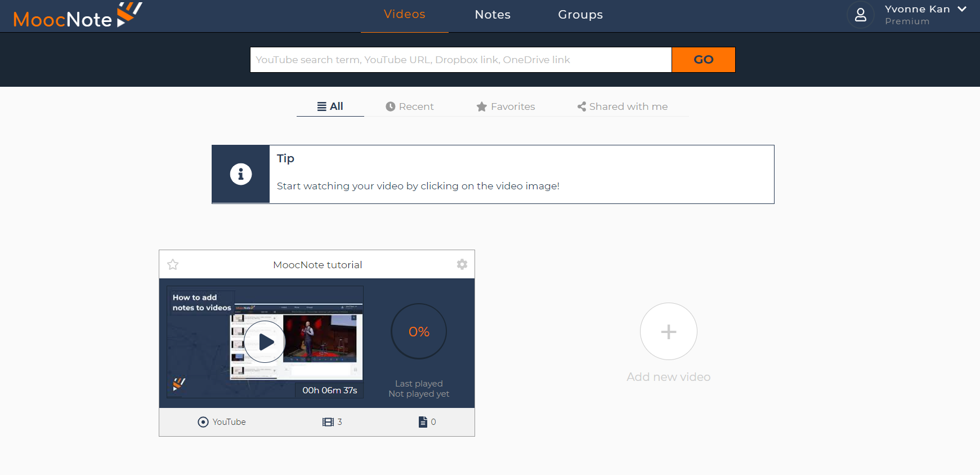
Task: Click the YouTube source icon
Action: [x=203, y=422]
